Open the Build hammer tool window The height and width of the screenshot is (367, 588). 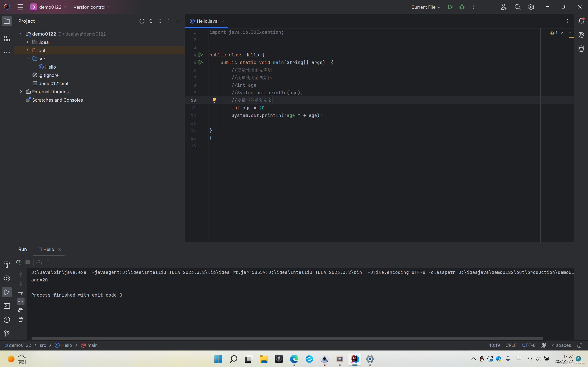[x=7, y=264]
